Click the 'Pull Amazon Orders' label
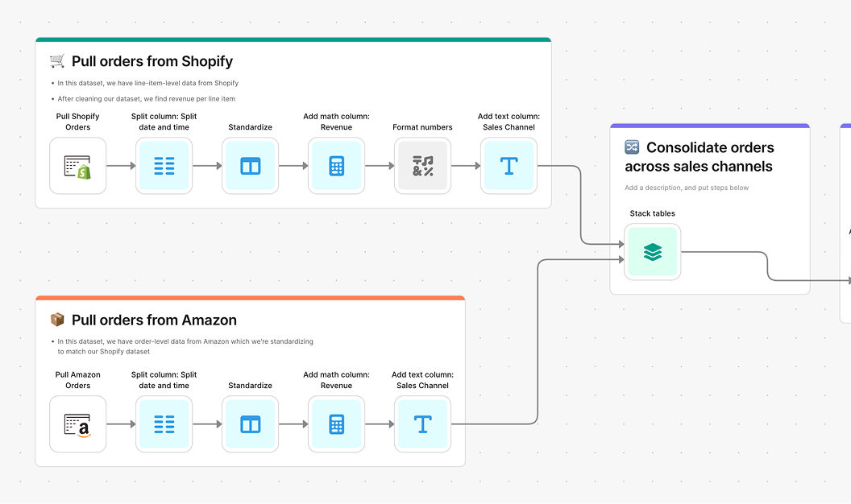Screen dimensions: 851x504 [x=77, y=381]
